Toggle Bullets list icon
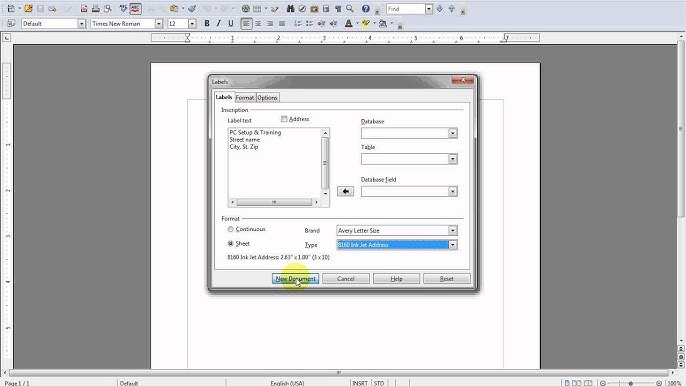The width and height of the screenshot is (686, 386). [x=310, y=23]
